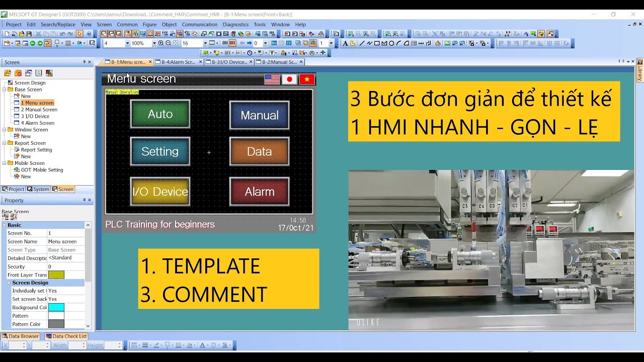644x362 pixels.
Task: Select the Line drawing tool
Action: click(x=361, y=43)
